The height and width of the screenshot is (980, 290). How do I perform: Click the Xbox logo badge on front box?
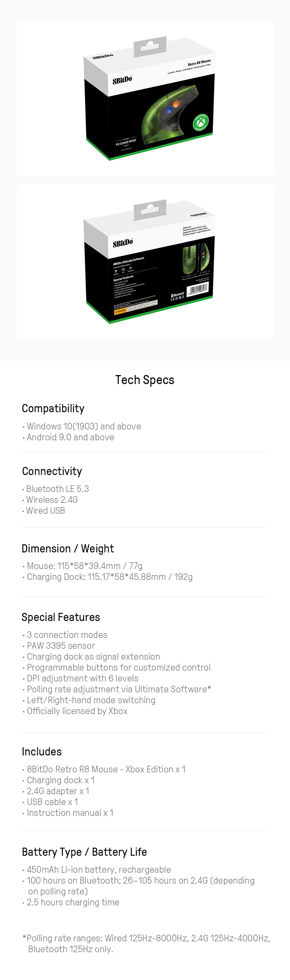200,122
